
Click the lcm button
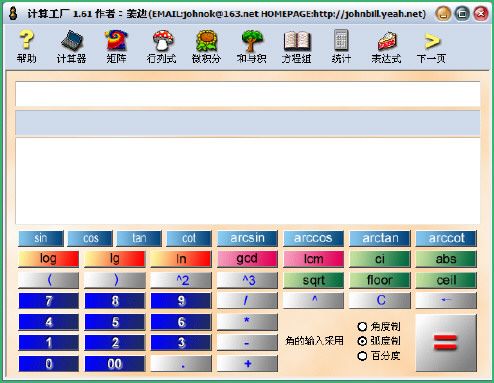313,259
